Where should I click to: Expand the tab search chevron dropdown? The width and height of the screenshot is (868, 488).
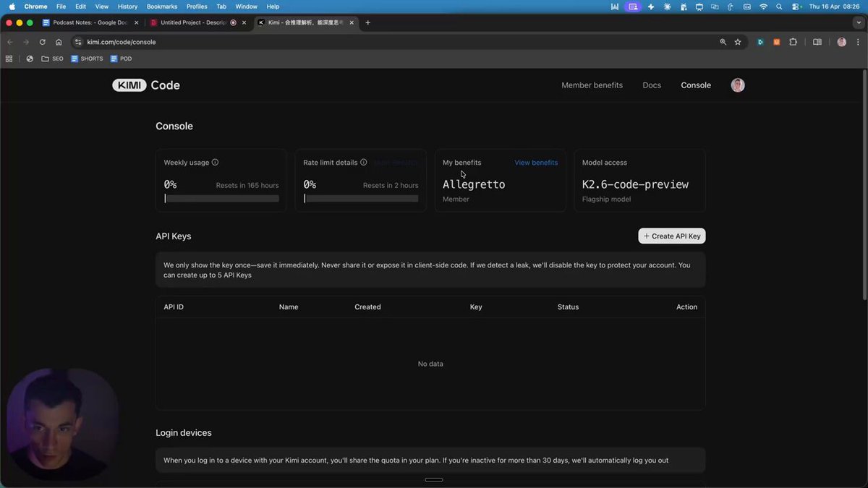[859, 22]
